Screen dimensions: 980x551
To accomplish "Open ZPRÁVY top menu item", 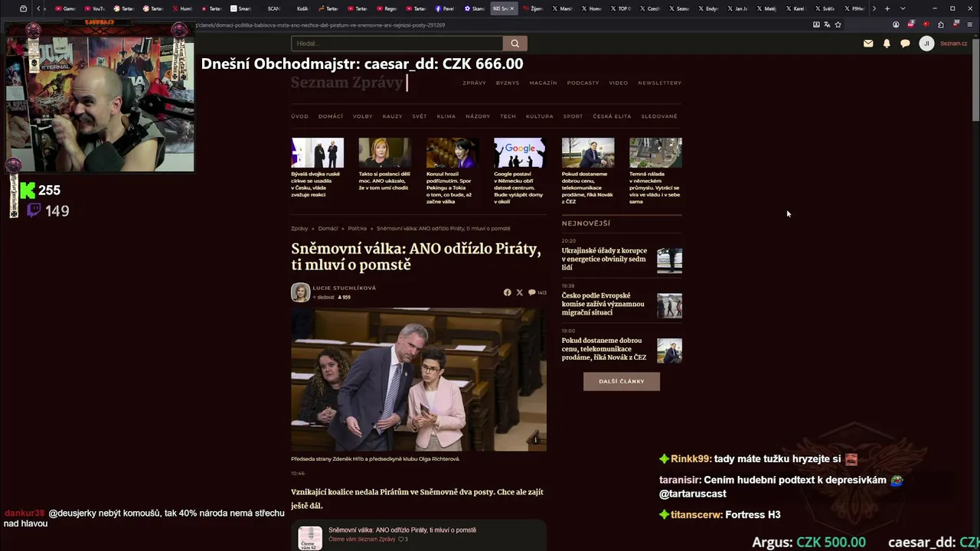I will [474, 83].
